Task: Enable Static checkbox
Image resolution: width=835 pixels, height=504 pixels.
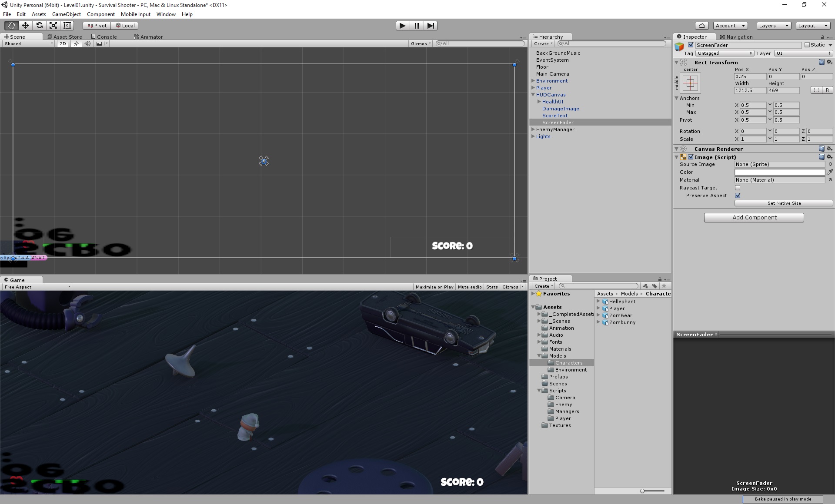Action: coord(807,45)
